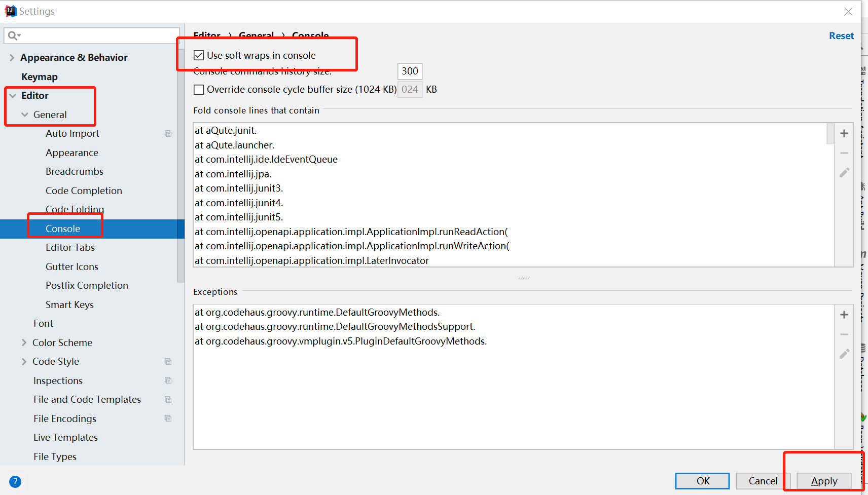
Task: Select Font settings page
Action: [x=43, y=324]
